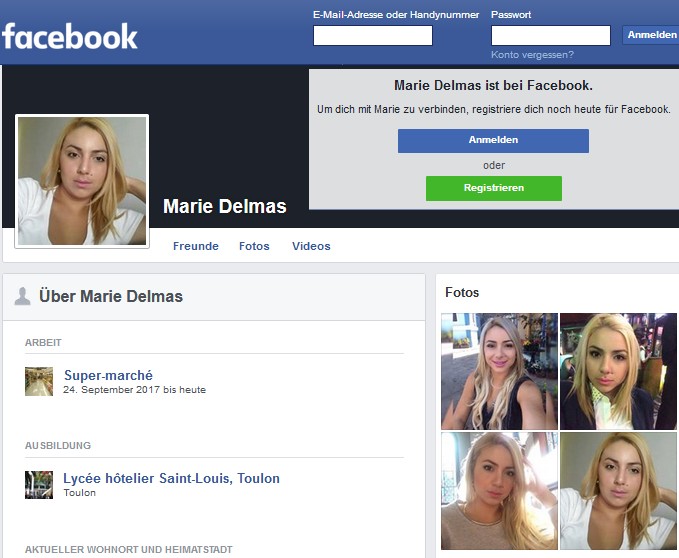Screen dimensions: 679x558
Task: Open photo with dark blazer and polka-dot collar
Action: pos(618,371)
